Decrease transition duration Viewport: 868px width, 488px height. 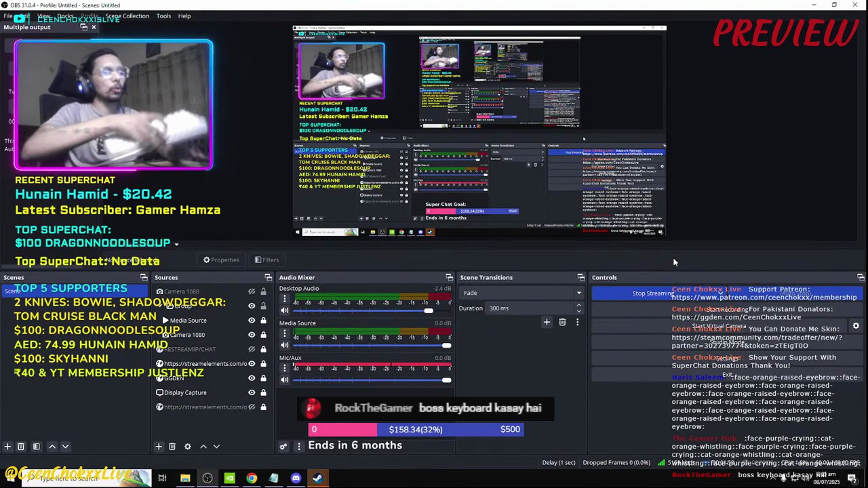578,311
